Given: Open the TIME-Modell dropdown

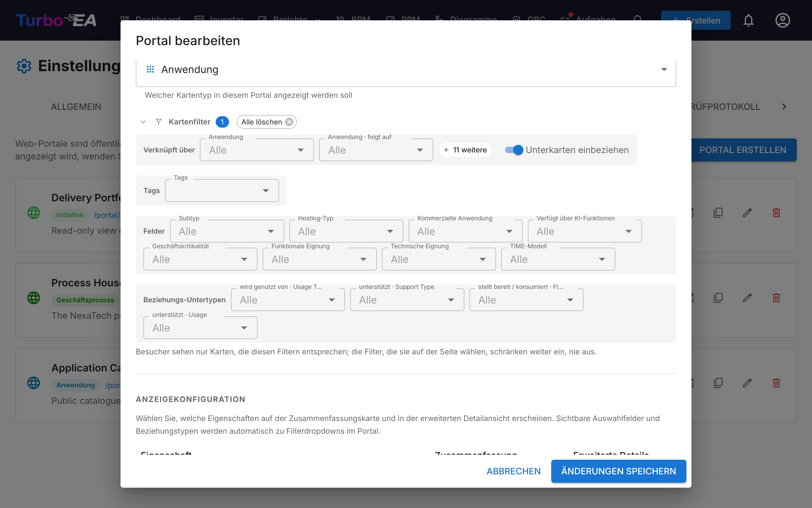Looking at the screenshot, I should click(x=558, y=259).
